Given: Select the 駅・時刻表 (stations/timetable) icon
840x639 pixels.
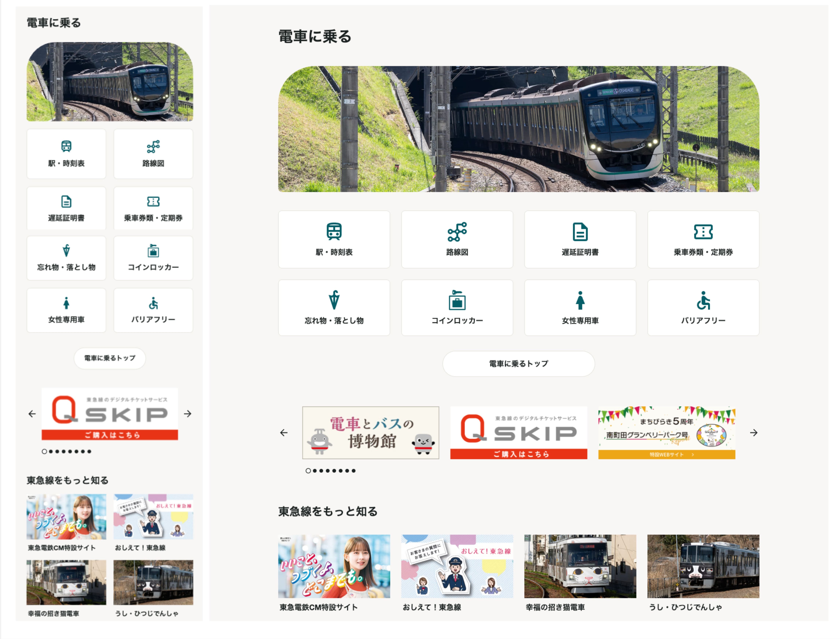Looking at the screenshot, I should [x=334, y=240].
